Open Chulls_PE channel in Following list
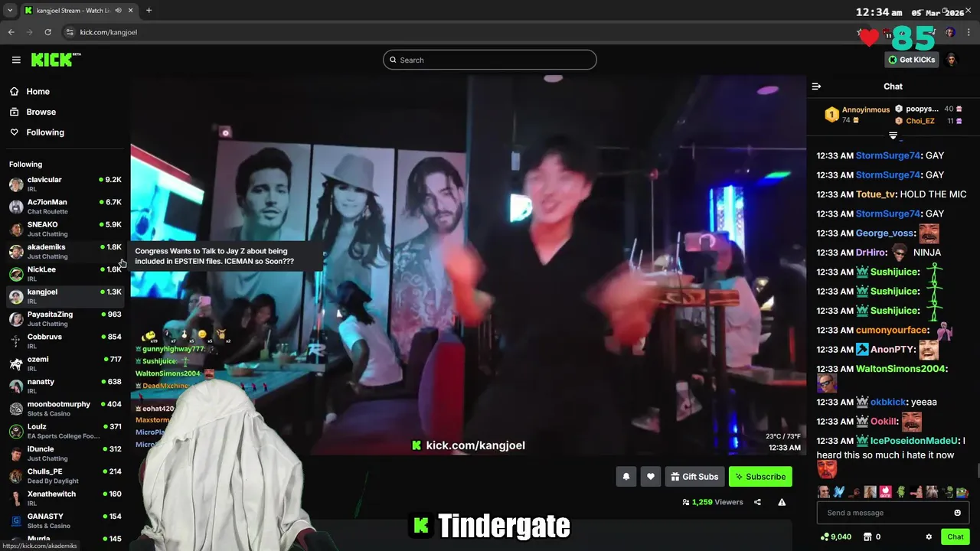Screen dimensions: 980x551 65,476
